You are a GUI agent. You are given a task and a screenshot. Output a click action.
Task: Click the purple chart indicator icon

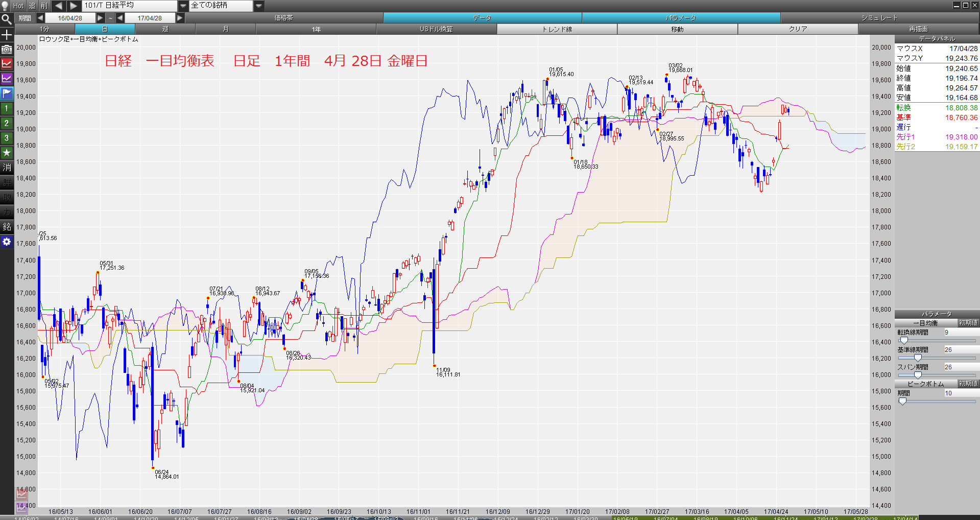coord(7,79)
